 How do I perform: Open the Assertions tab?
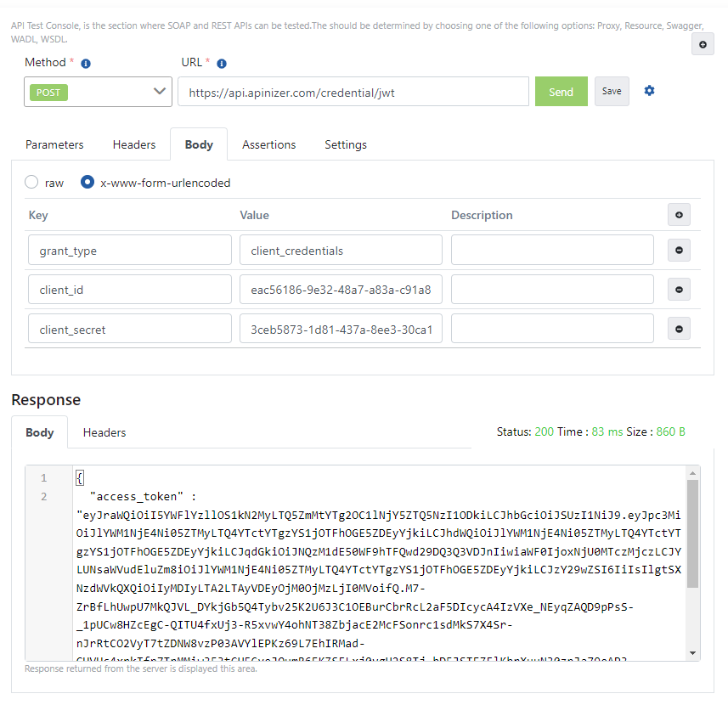(268, 144)
